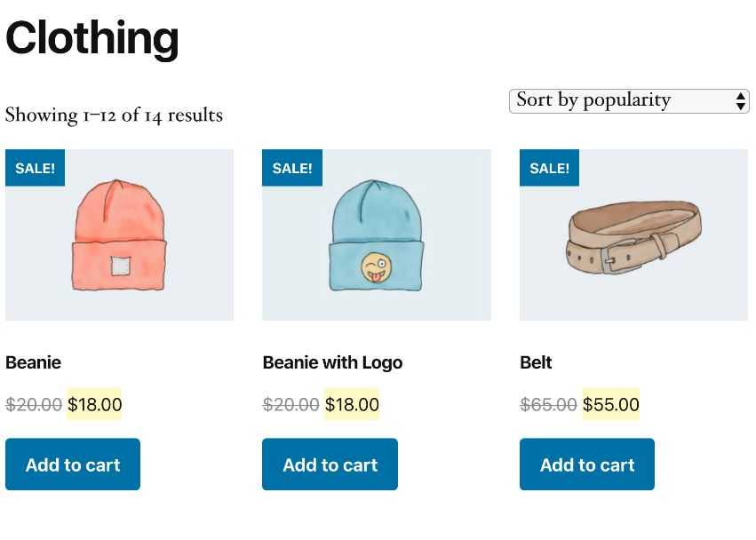Click the Belt product image
This screenshot has height=540, width=756.
[x=633, y=234]
